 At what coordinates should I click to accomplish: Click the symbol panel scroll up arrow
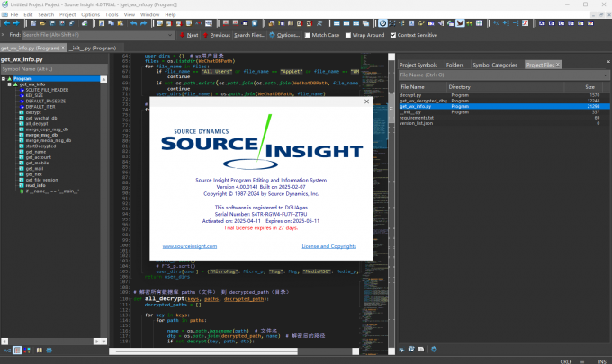pyautogui.click(x=103, y=79)
